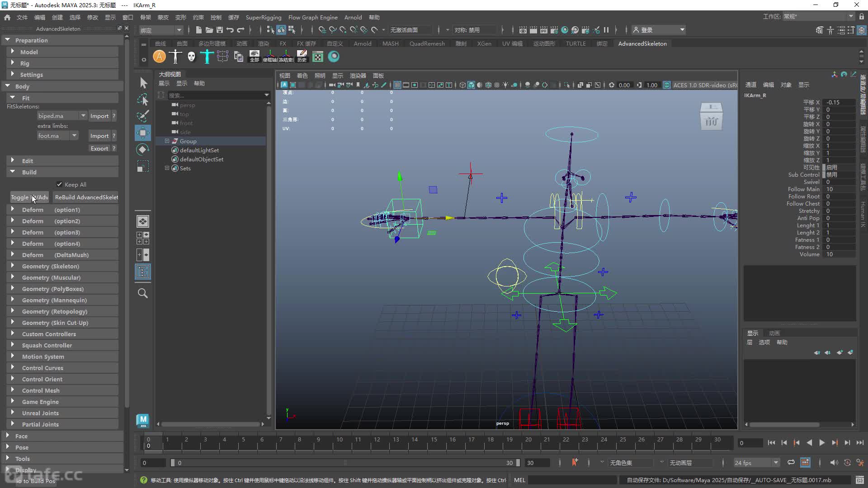Select the Rotate tool in toolbox
The image size is (868, 488).
coord(143,150)
